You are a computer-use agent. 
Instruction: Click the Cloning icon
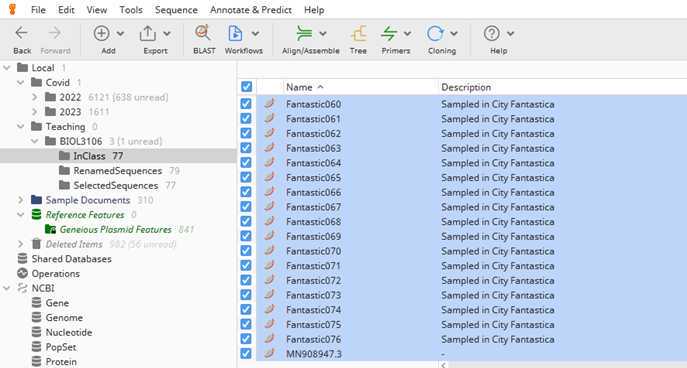(x=435, y=33)
